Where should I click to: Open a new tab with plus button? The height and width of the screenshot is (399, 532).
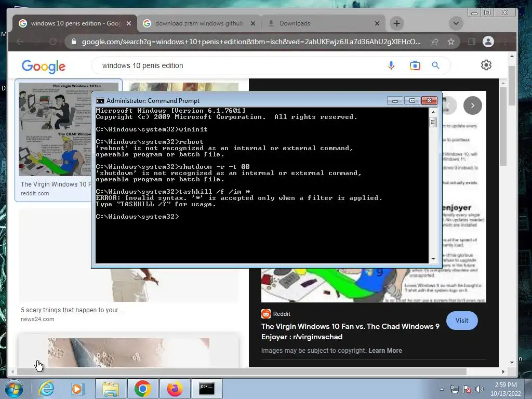tap(396, 23)
